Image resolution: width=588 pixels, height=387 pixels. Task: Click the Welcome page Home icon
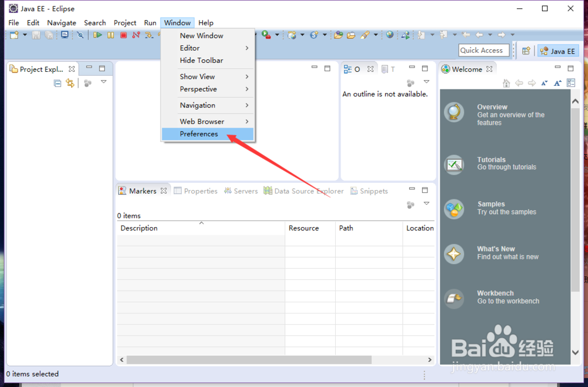click(x=506, y=84)
